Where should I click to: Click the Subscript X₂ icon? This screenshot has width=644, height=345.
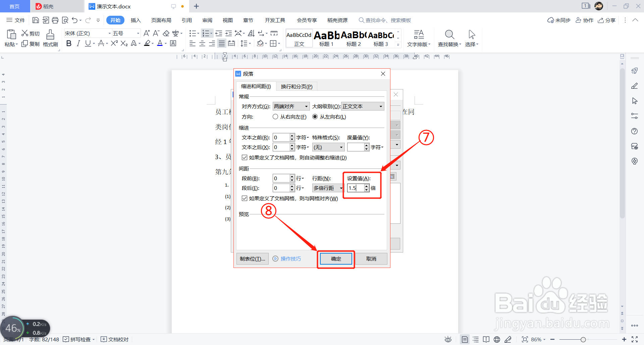coord(124,43)
